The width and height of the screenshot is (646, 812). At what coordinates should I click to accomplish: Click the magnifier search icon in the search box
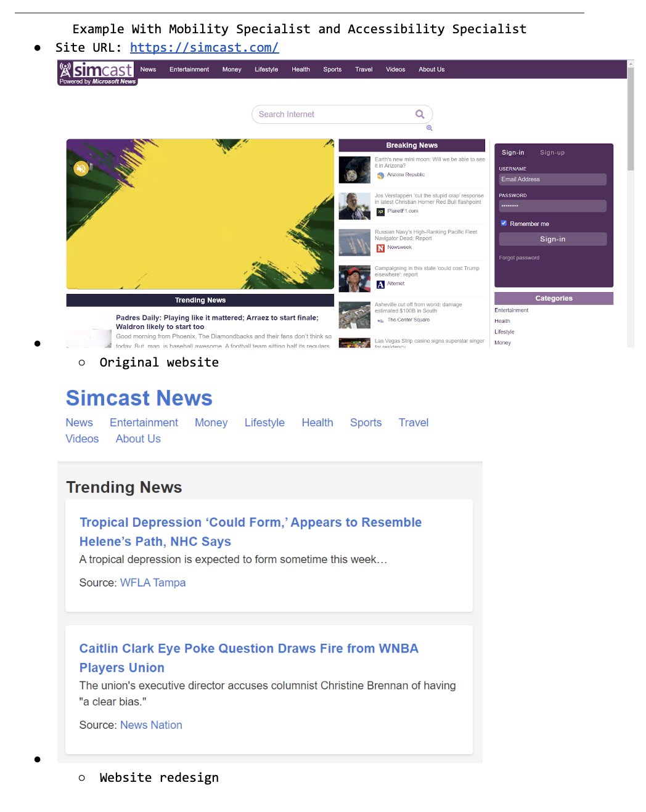click(420, 114)
